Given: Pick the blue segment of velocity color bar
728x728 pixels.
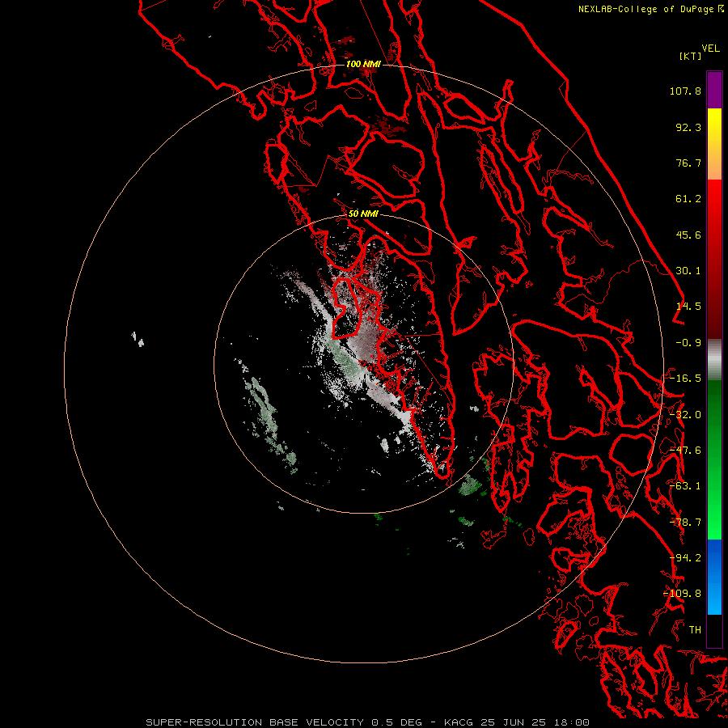Looking at the screenshot, I should [x=714, y=577].
